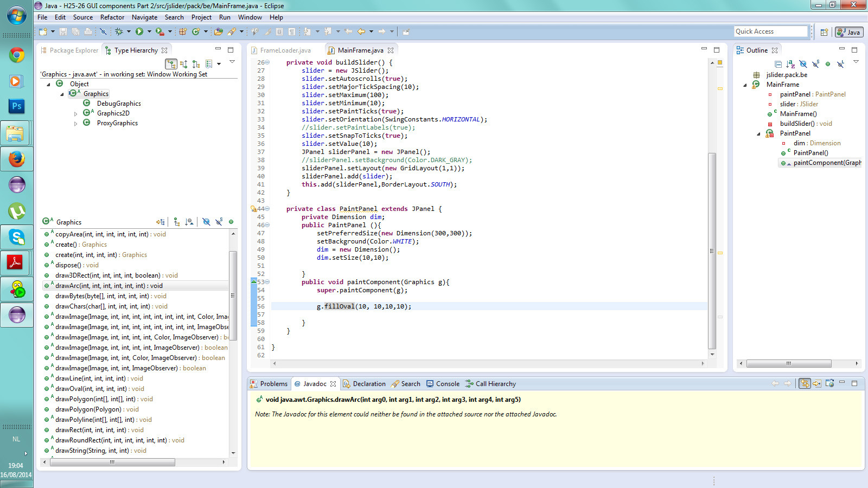Toggle alphabetical Sort in Outline toolbar
This screenshot has width=868, height=488.
tap(790, 64)
